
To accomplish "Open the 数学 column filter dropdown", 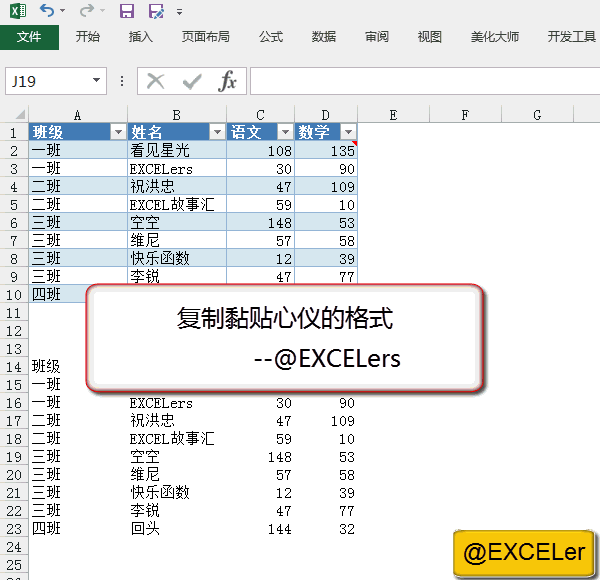I will coord(348,133).
